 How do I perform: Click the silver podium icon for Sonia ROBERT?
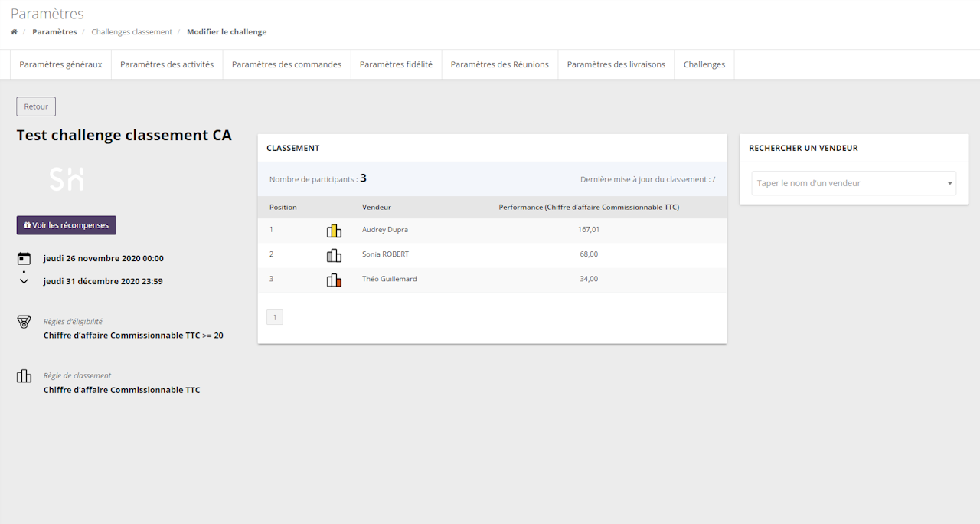(x=334, y=255)
